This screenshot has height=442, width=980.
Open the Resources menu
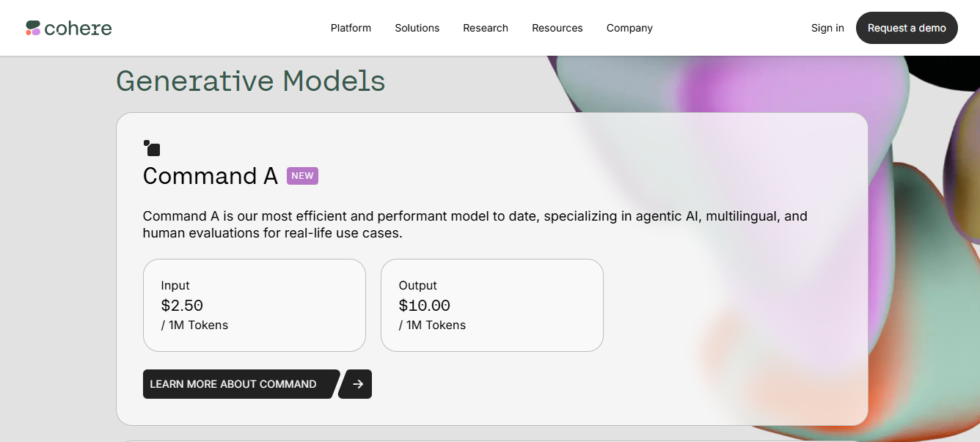pyautogui.click(x=557, y=28)
